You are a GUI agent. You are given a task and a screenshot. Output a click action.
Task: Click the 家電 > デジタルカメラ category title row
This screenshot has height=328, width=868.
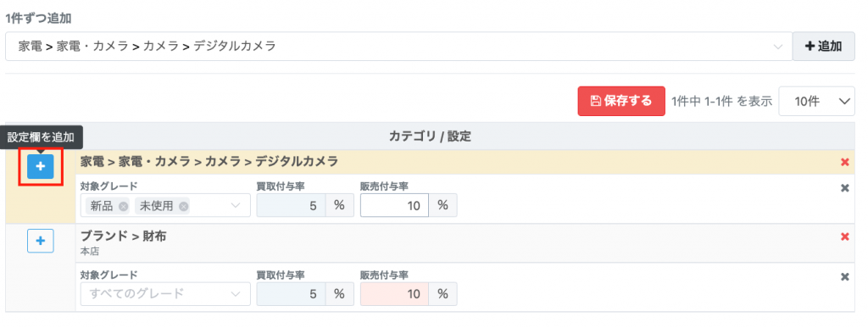pyautogui.click(x=465, y=162)
